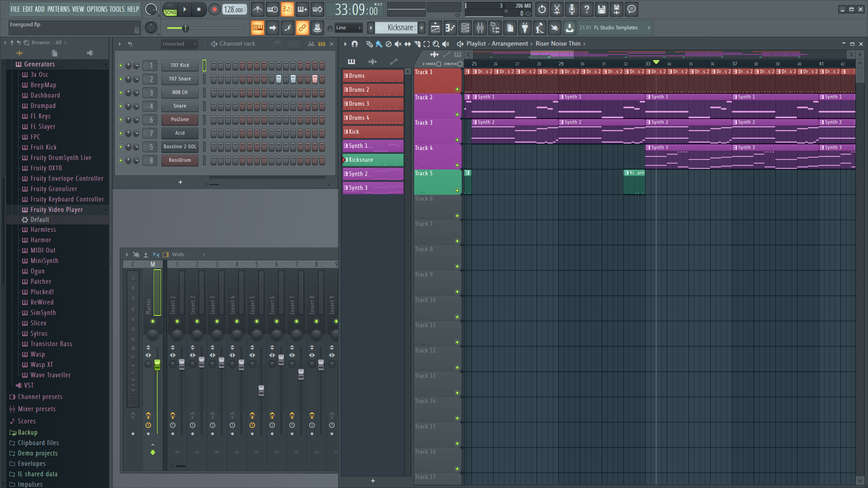The height and width of the screenshot is (488, 868).
Task: Toggle the playlist magnet snap icon
Action: pos(355,44)
